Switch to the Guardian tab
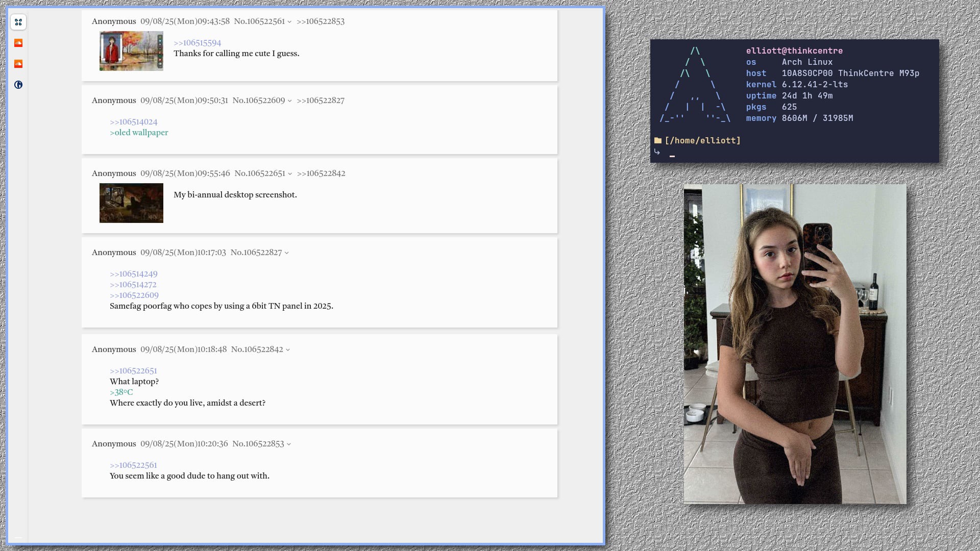Viewport: 980px width, 551px height. pyautogui.click(x=18, y=85)
